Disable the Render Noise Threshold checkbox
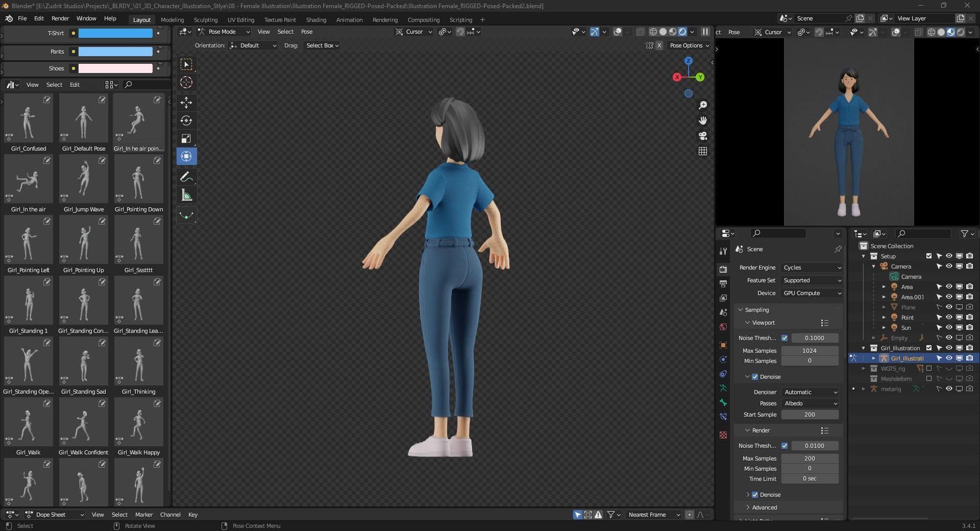This screenshot has height=531, width=980. pyautogui.click(x=785, y=446)
